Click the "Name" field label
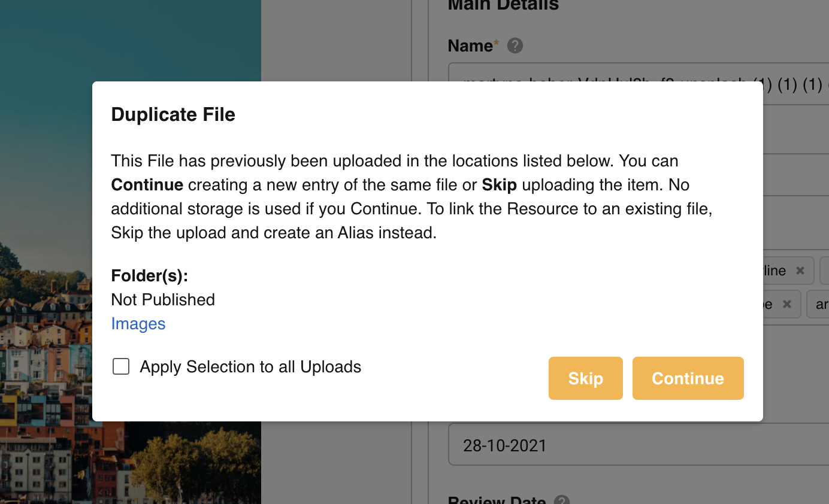 click(x=470, y=45)
